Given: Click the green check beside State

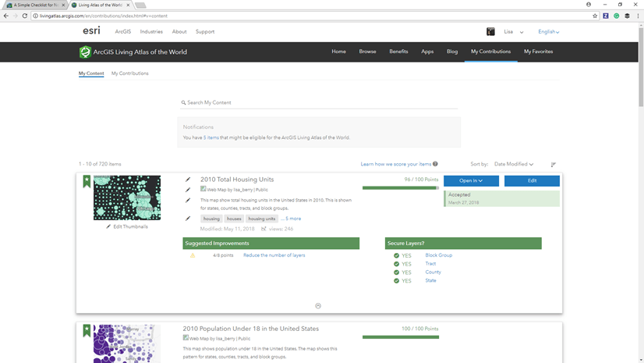Looking at the screenshot, I should (396, 281).
